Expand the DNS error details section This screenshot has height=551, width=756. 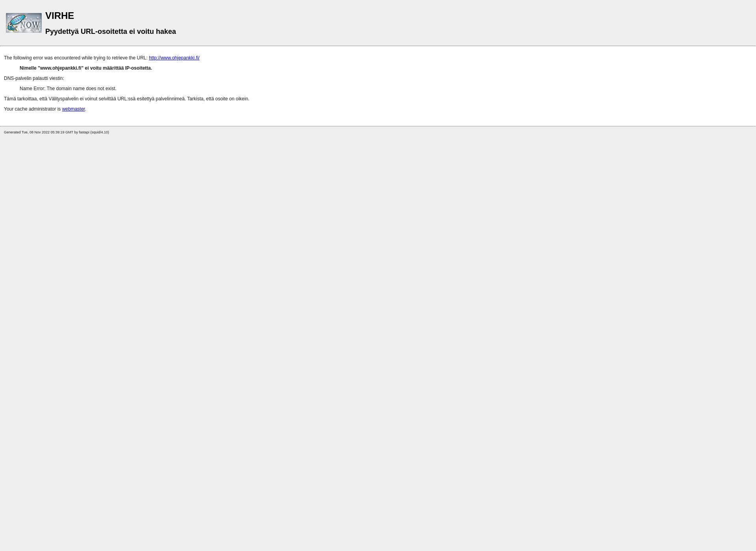tap(33, 78)
